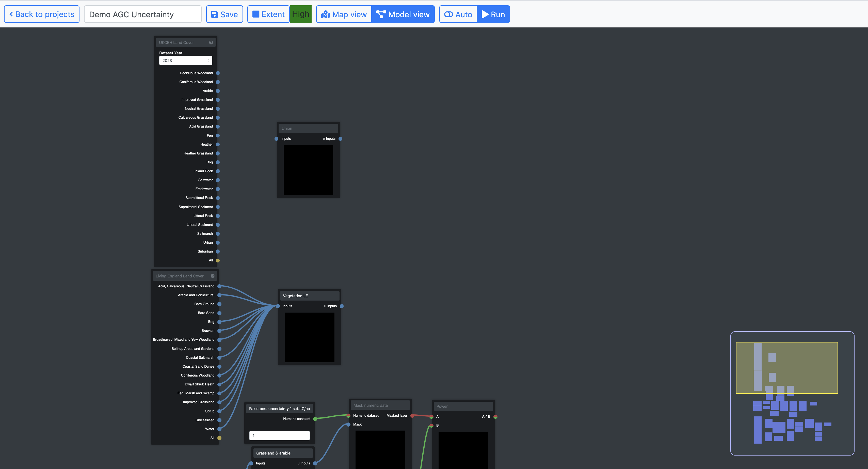Open the Dataset Year dropdown
Viewport: 868px width, 469px height.
185,61
